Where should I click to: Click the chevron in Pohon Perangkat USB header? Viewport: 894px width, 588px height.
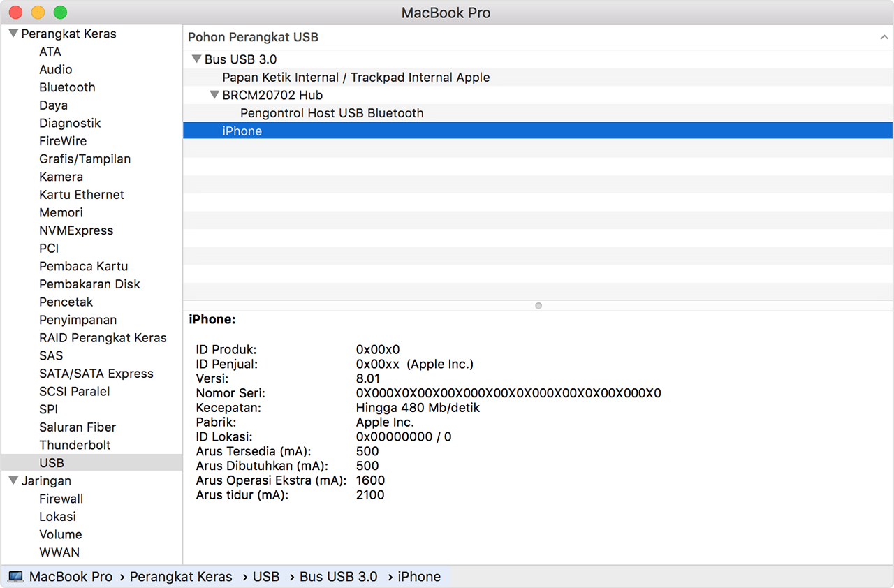click(x=884, y=37)
